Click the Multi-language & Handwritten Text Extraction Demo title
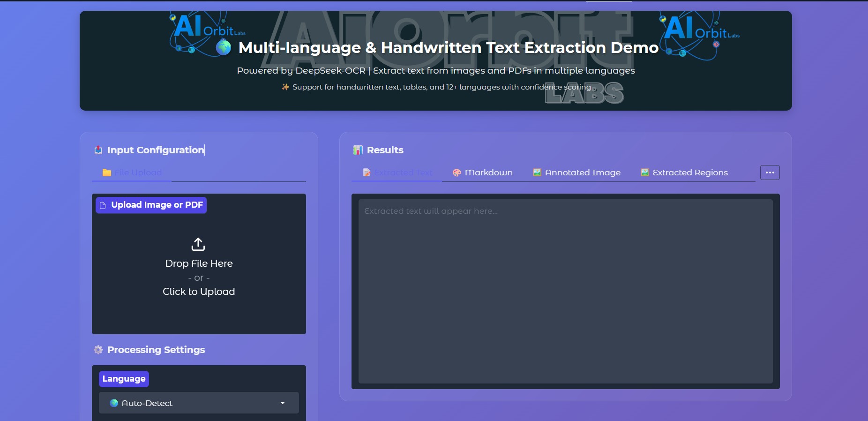 pyautogui.click(x=449, y=48)
